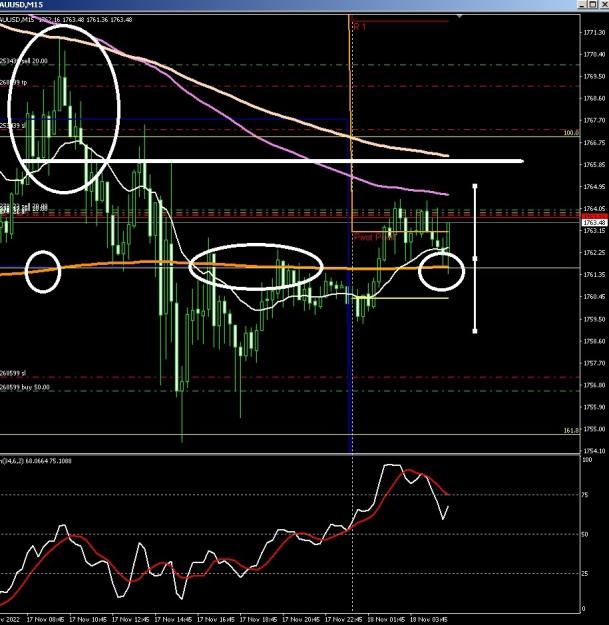Minimize the AUUSD,M15 chart window
Viewport: 609px width, 625px height.
[x=583, y=4]
